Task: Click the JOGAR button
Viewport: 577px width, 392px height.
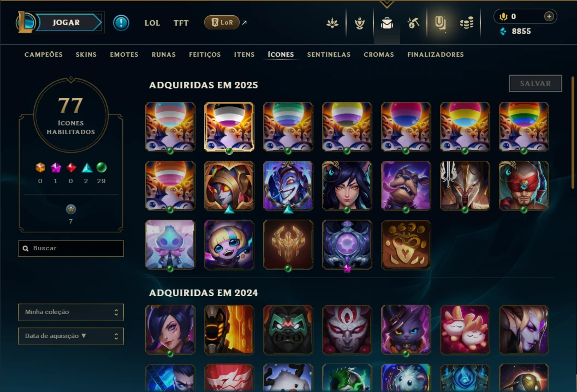Action: tap(66, 22)
